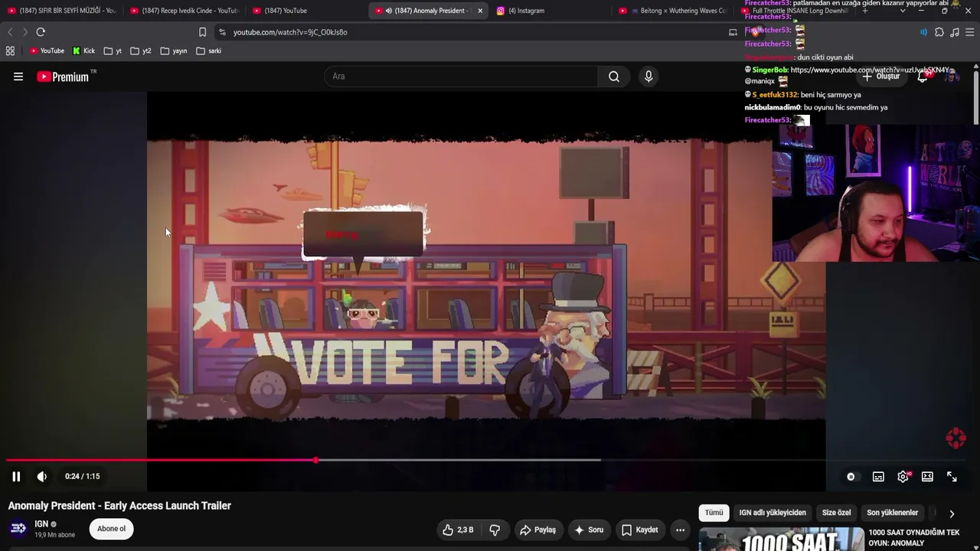Show more filter chips with the arrow
This screenshot has height=551, width=980.
tap(952, 514)
